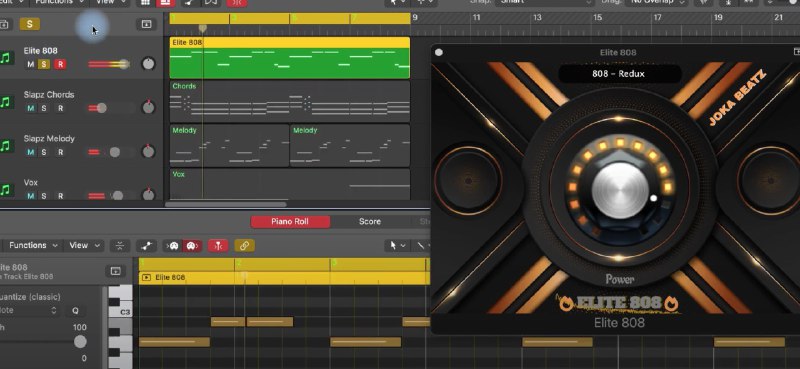This screenshot has height=369, width=800.
Task: Disable record on the Elite 808 track
Action: pyautogui.click(x=60, y=64)
